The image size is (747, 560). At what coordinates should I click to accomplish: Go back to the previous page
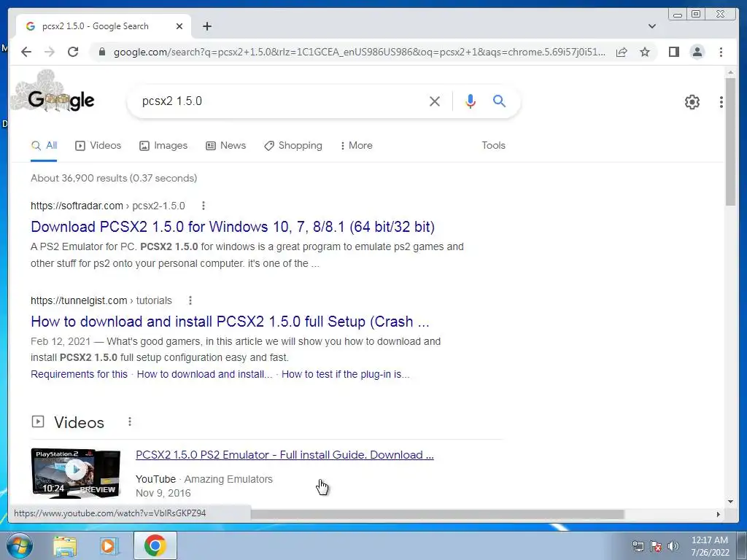(x=26, y=52)
